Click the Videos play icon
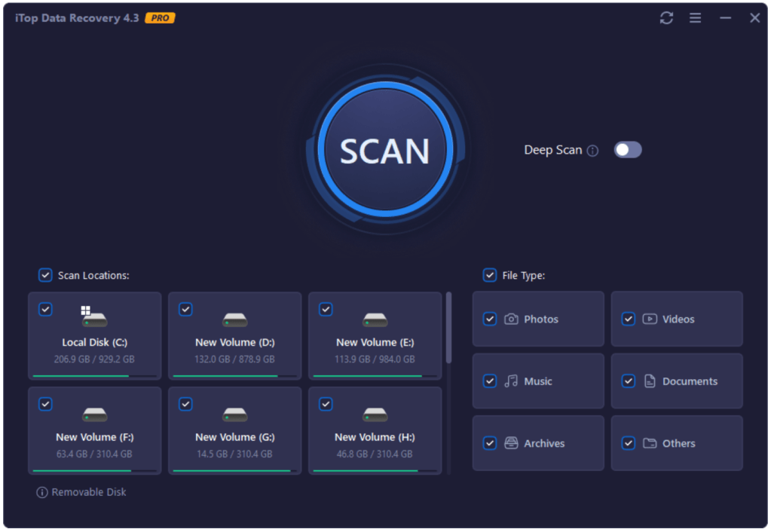This screenshot has width=771, height=532. pyautogui.click(x=650, y=320)
